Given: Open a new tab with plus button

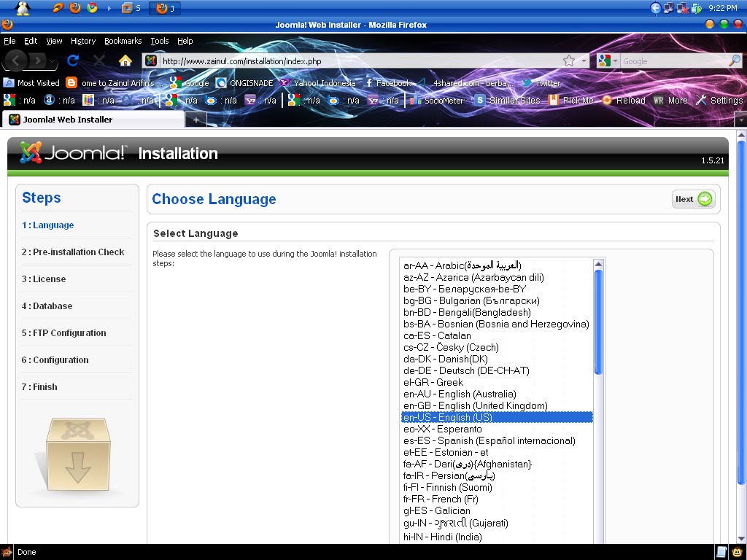Looking at the screenshot, I should pyautogui.click(x=196, y=120).
